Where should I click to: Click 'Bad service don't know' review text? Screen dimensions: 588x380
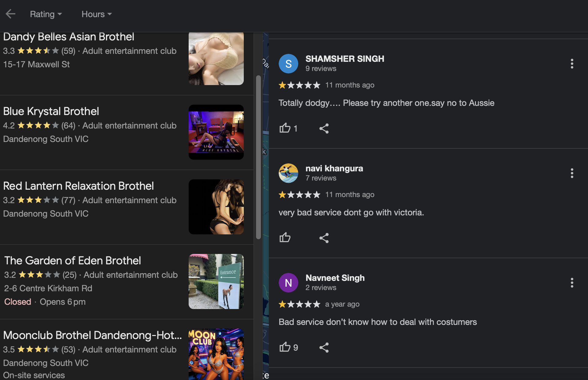378,322
